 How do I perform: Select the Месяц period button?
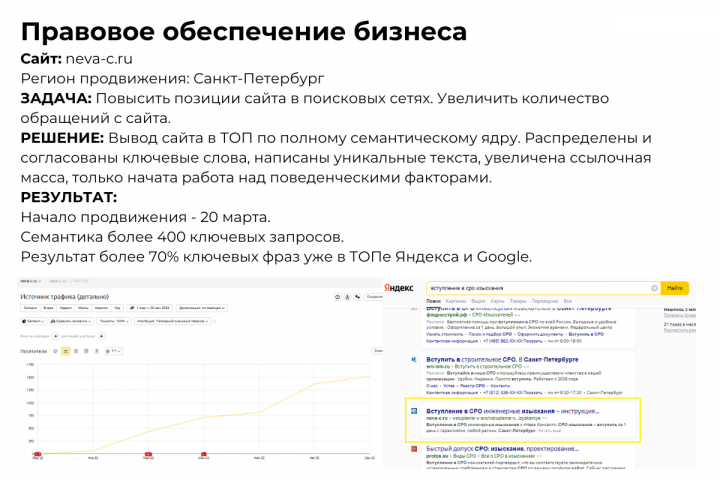pyautogui.click(x=83, y=308)
